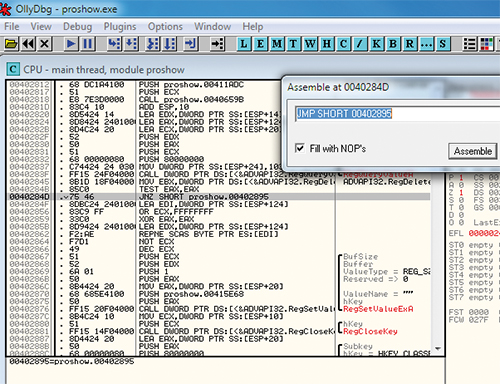Click the Trace into icon
The width and height of the screenshot is (500, 384).
(153, 44)
